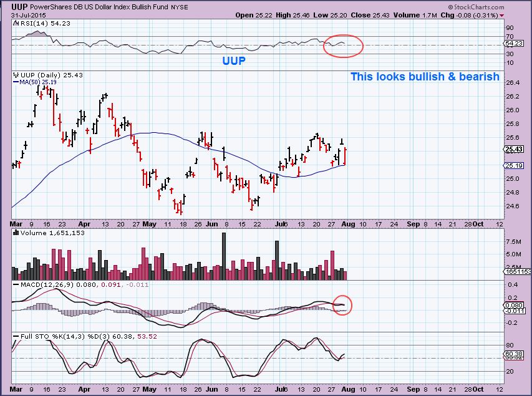
Task: Click the Low 25.20 value
Action: point(330,15)
